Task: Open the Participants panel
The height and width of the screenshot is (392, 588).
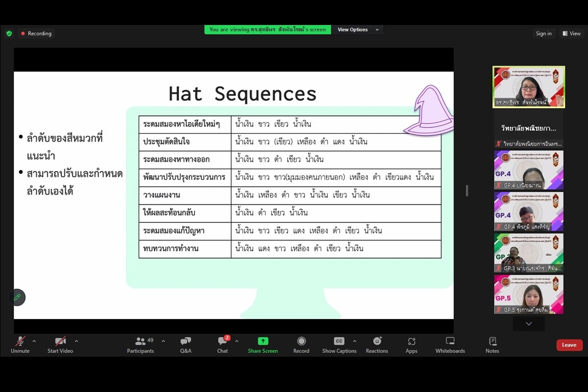Action: pos(141,341)
